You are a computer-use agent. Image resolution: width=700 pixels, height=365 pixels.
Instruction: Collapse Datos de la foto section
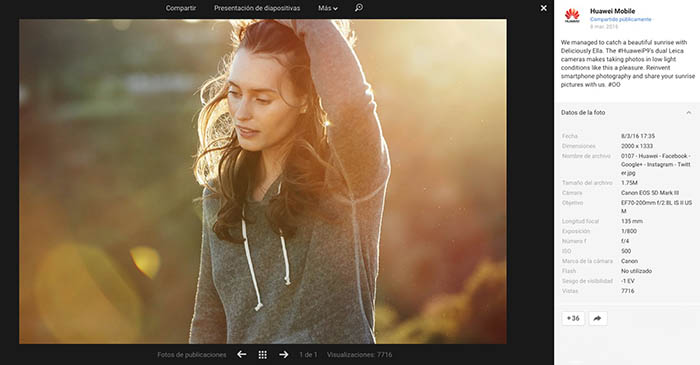[688, 112]
